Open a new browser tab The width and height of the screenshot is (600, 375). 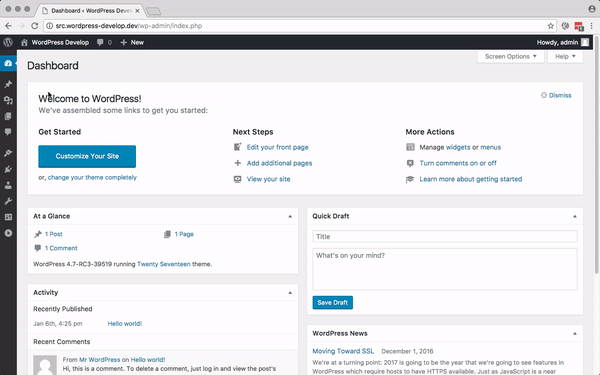[153, 11]
